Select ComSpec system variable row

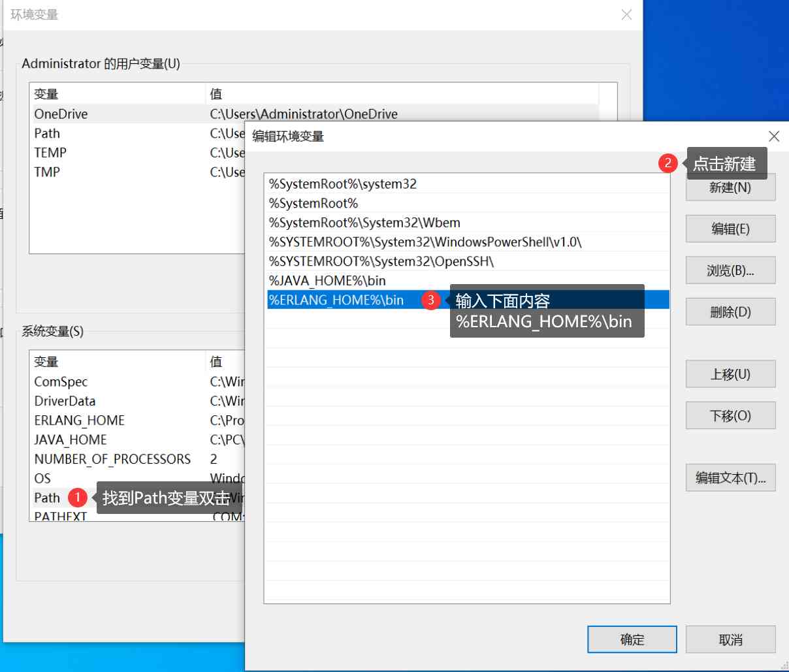pyautogui.click(x=138, y=381)
